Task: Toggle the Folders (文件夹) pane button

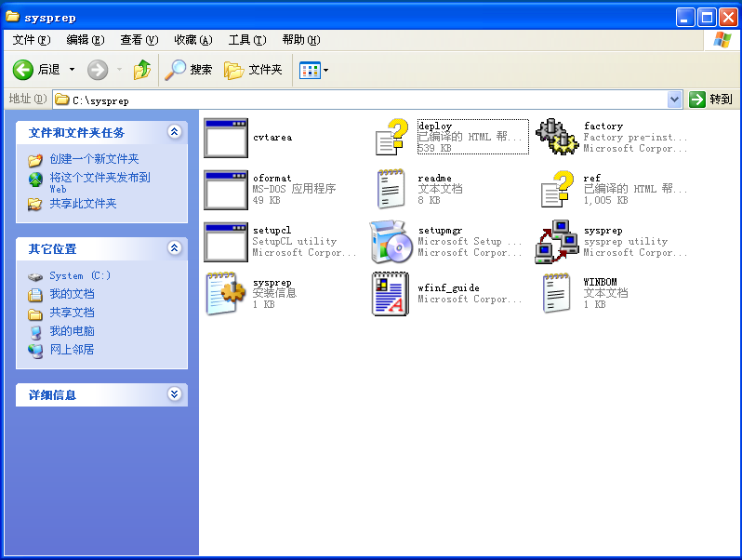Action: (253, 70)
